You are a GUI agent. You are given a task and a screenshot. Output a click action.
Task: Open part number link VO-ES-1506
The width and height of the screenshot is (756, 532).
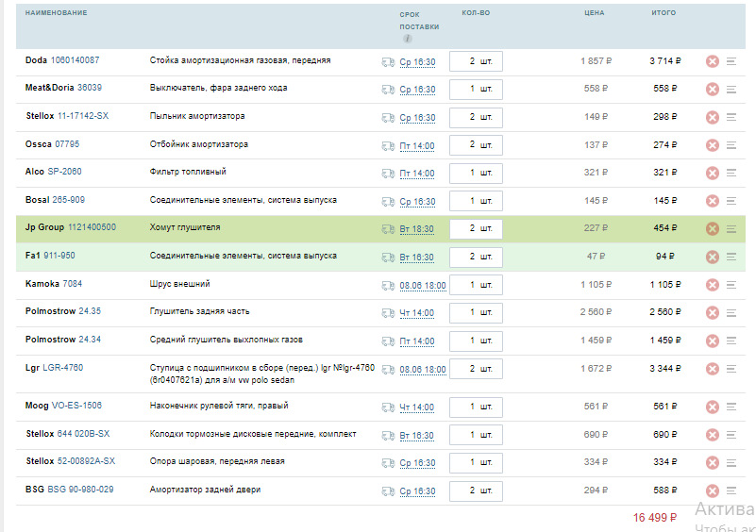pos(76,406)
